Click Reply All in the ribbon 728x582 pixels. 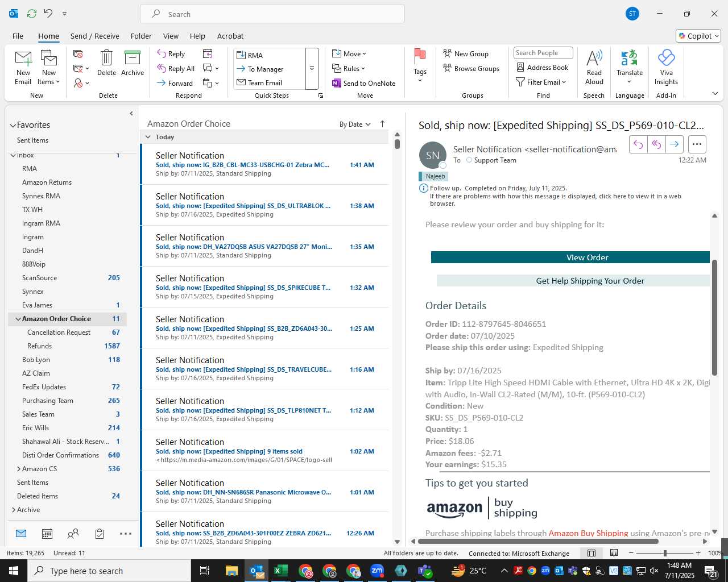click(176, 68)
